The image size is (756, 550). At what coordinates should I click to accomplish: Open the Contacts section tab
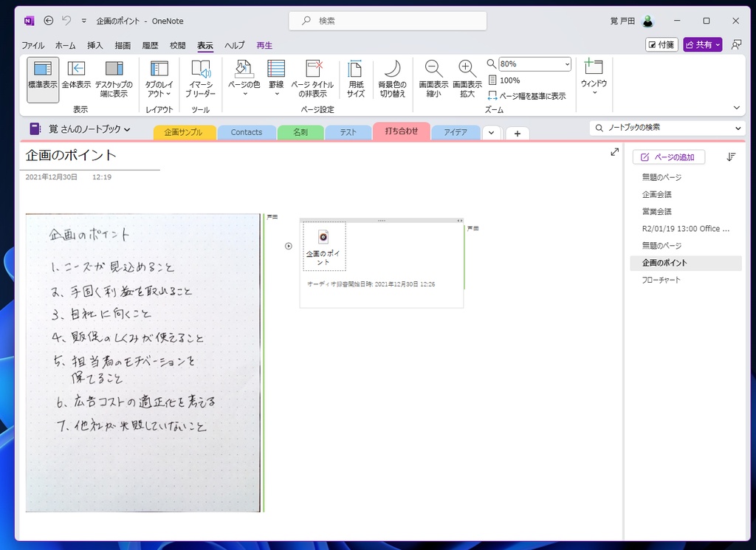[247, 132]
